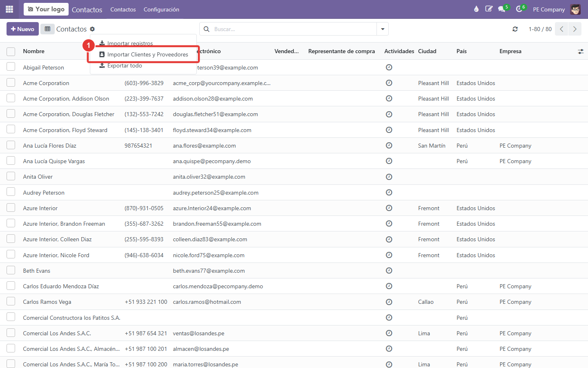This screenshot has width=588, height=368.
Task: Go to the next page of contacts
Action: (575, 29)
